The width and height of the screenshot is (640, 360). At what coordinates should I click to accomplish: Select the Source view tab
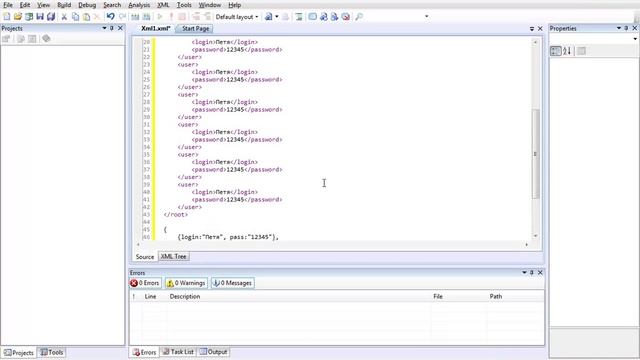(144, 257)
